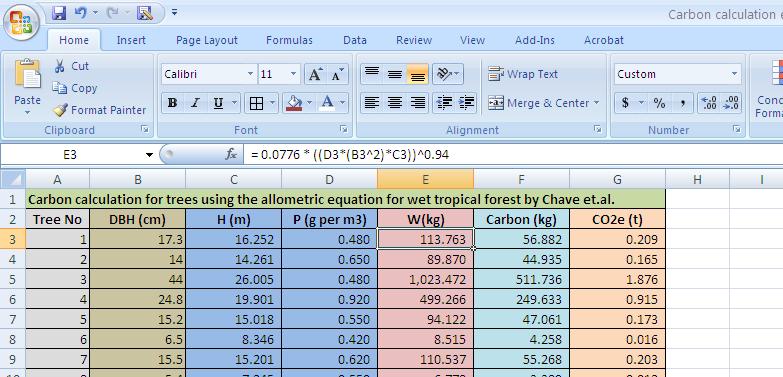Switch to the View tab
The image size is (783, 377).
(x=472, y=40)
